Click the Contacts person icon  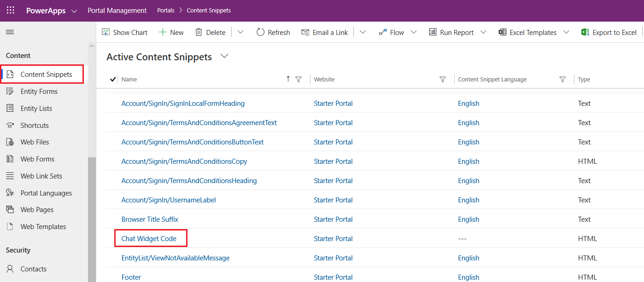10,269
